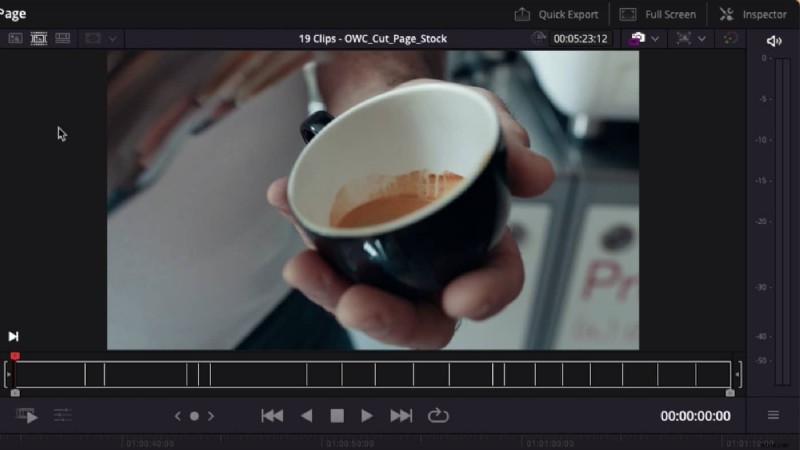Click the left in-point handle below scrubber
Image resolution: width=800 pixels, height=450 pixels.
click(x=15, y=393)
